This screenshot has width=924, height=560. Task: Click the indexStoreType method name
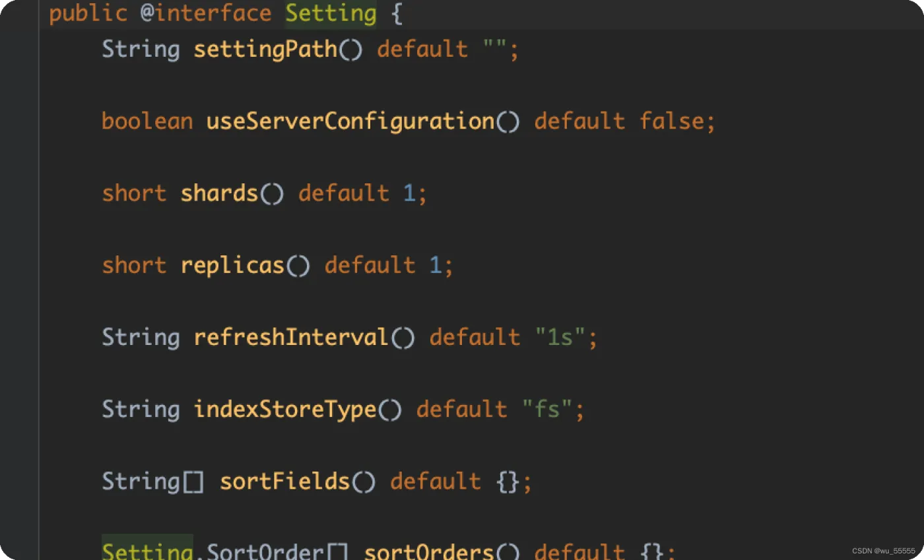tap(284, 409)
